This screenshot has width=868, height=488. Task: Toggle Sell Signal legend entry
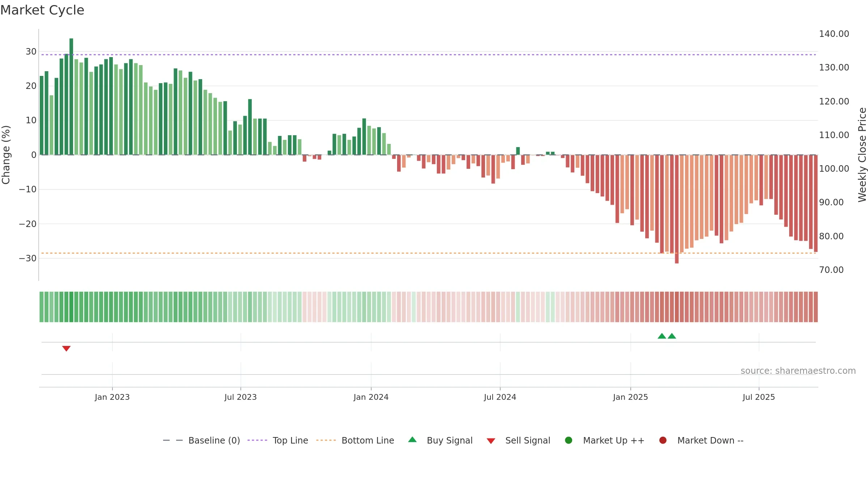(x=518, y=440)
